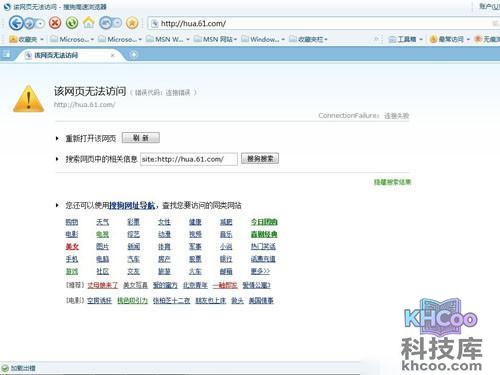Screen dimensions: 500x375
Task: Click the 帐户 account menu at top right
Action: tap(489, 6)
